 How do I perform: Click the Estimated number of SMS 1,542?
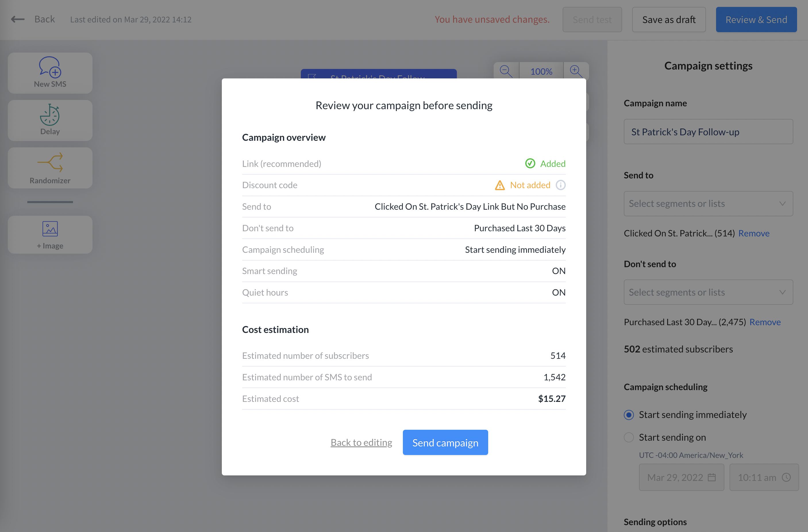[x=554, y=377]
